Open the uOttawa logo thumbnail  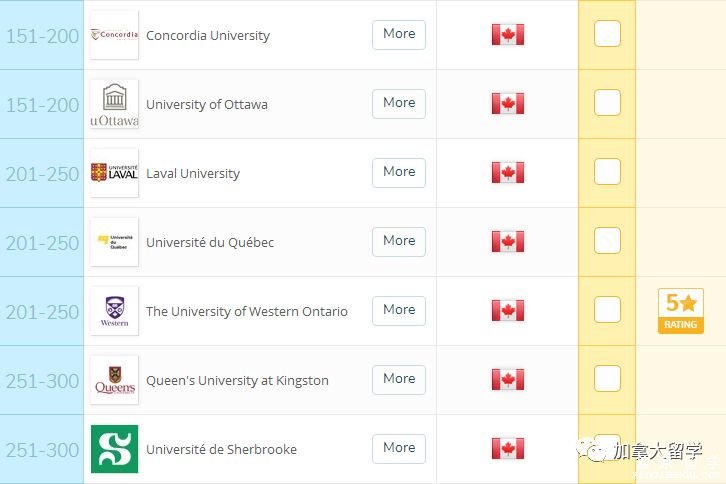[114, 104]
